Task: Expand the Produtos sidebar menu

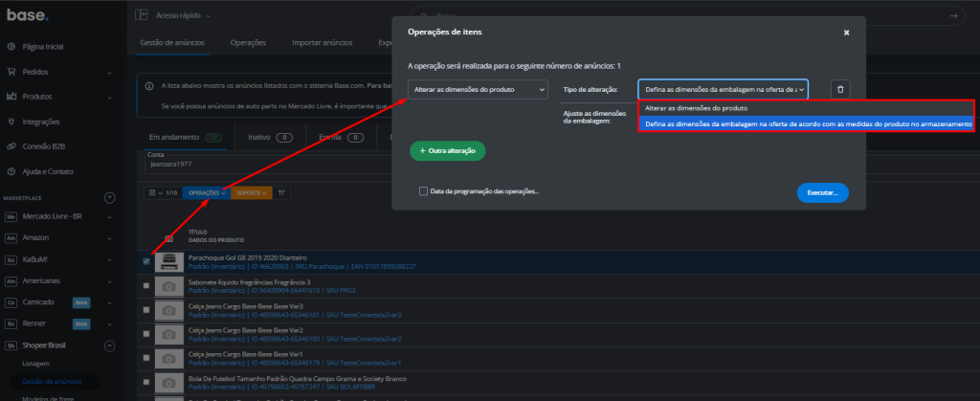Action: click(109, 98)
